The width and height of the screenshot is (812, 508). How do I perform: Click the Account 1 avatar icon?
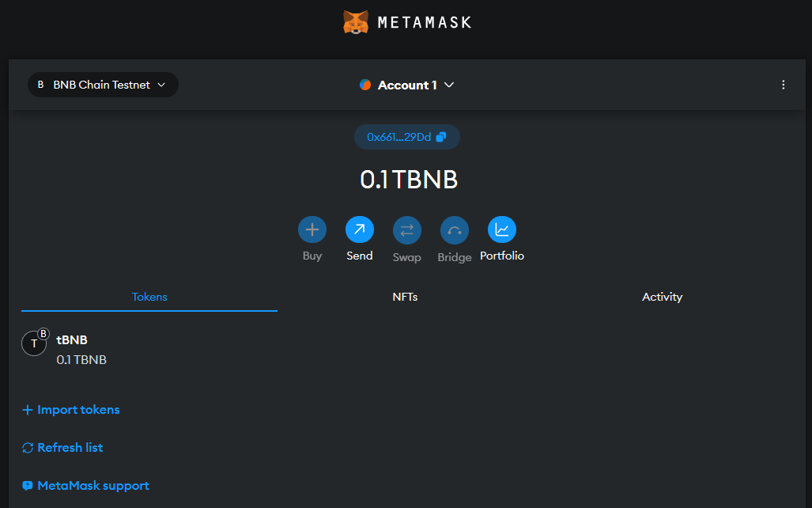365,85
